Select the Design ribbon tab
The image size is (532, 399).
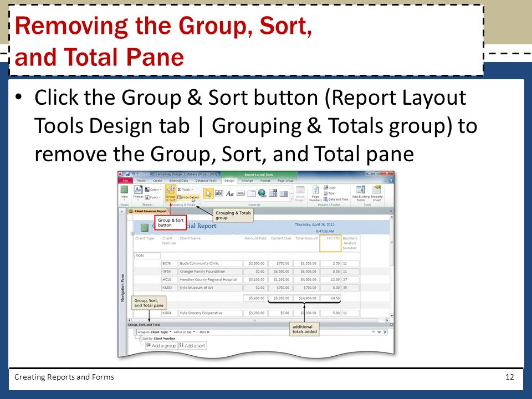(x=229, y=181)
